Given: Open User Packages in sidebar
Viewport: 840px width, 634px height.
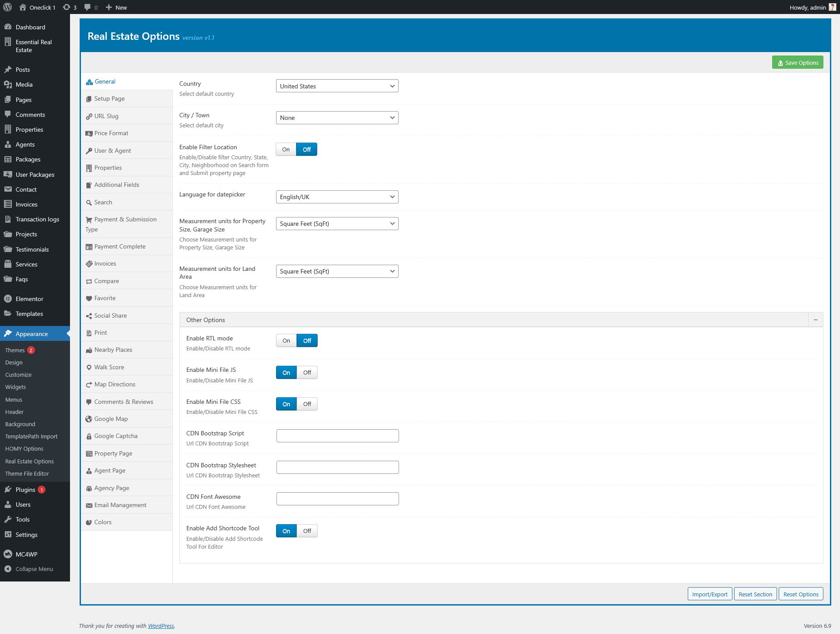Looking at the screenshot, I should tap(35, 175).
